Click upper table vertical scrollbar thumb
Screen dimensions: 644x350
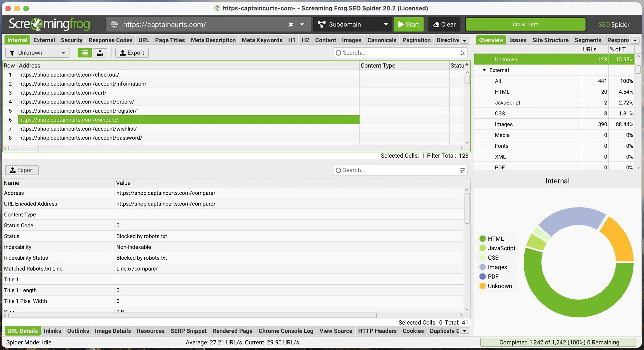tap(467, 80)
